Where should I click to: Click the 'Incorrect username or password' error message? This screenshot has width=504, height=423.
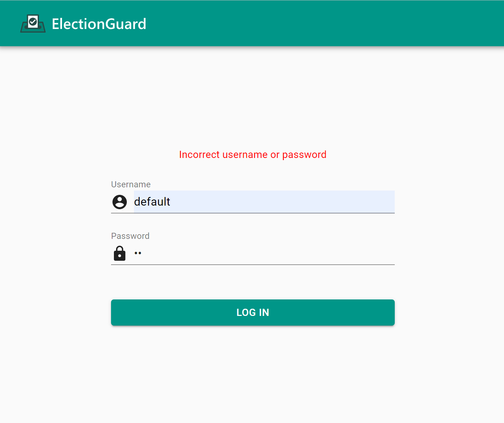[253, 154]
